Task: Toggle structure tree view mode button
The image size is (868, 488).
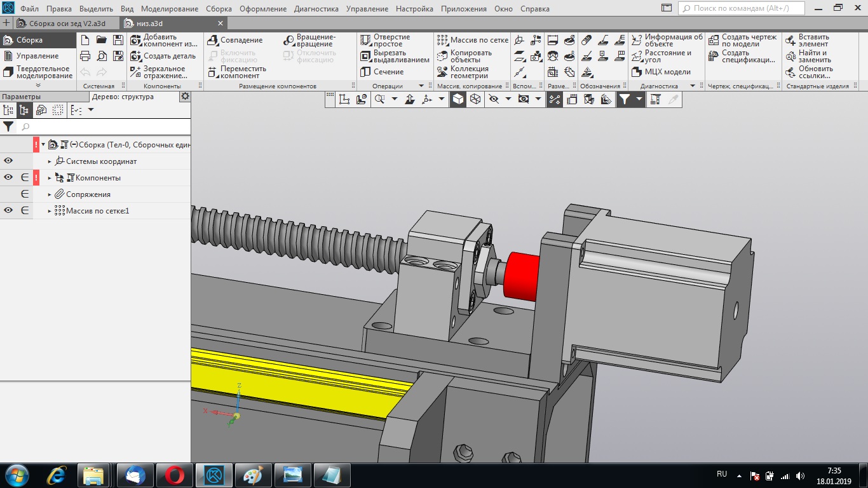Action: [25, 110]
